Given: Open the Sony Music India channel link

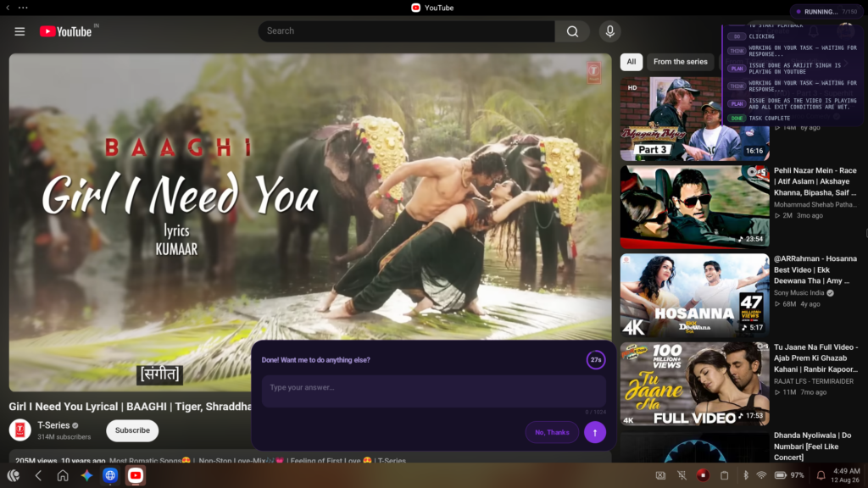Looking at the screenshot, I should [798, 292].
